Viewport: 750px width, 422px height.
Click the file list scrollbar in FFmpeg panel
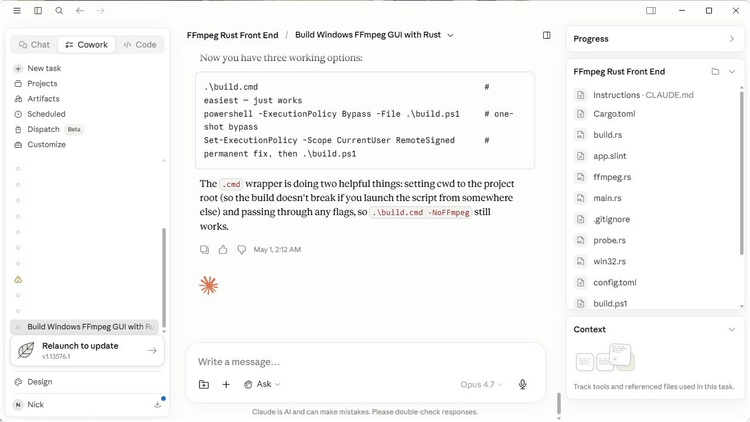coord(741,172)
